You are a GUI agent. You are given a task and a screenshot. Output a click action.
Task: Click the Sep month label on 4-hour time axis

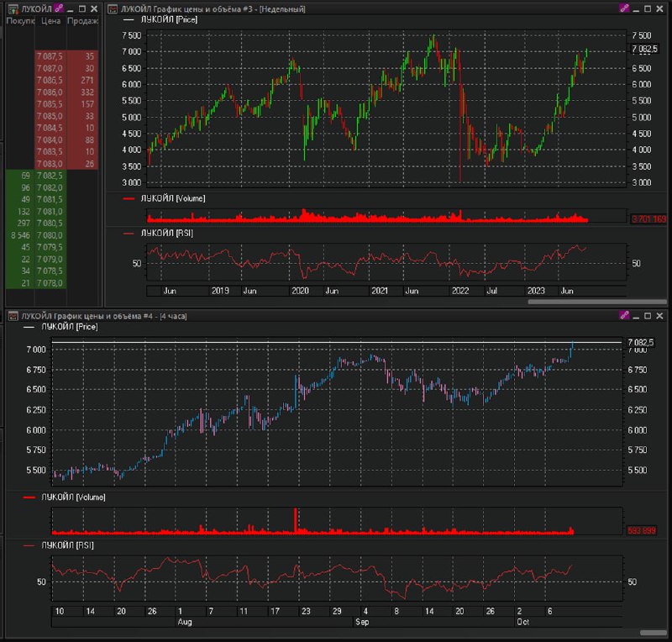click(x=362, y=622)
